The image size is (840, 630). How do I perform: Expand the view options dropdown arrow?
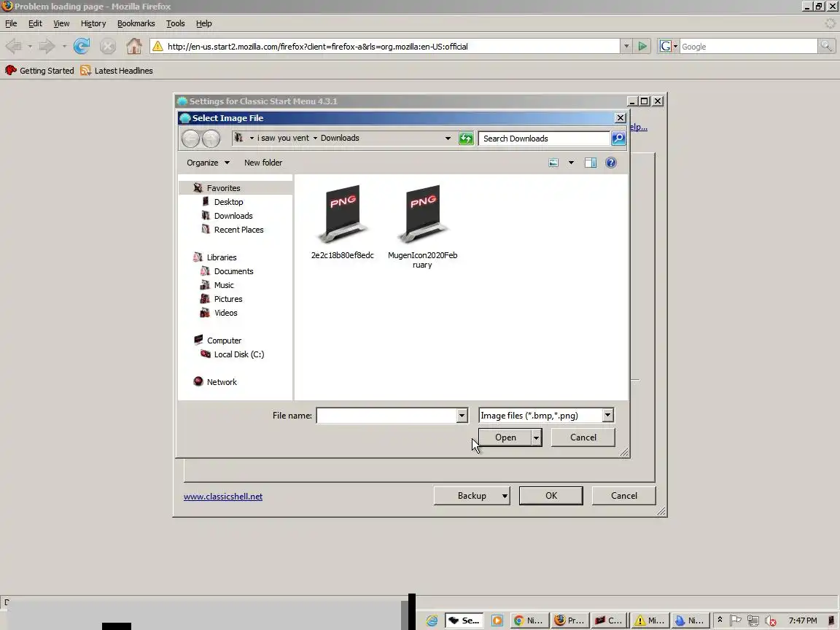(571, 163)
